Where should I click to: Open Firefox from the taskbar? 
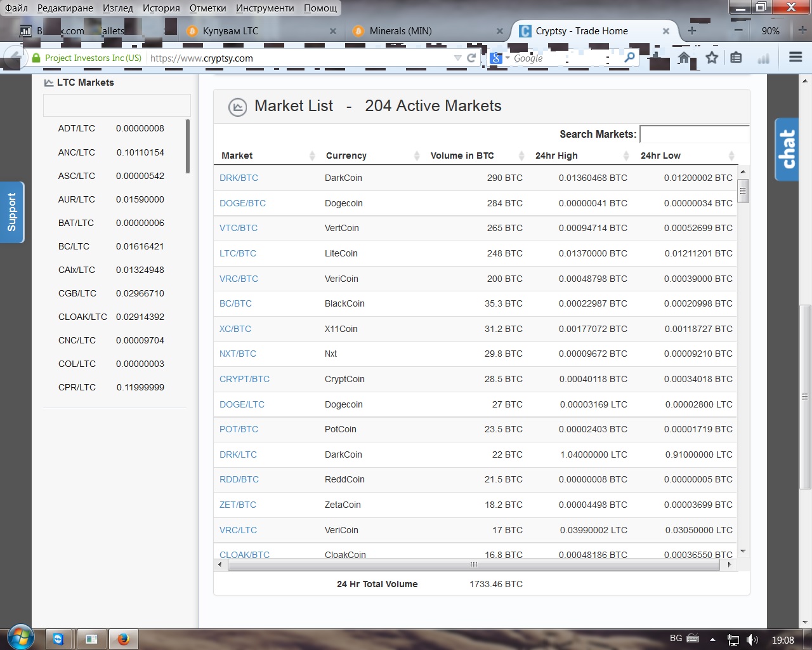point(124,639)
